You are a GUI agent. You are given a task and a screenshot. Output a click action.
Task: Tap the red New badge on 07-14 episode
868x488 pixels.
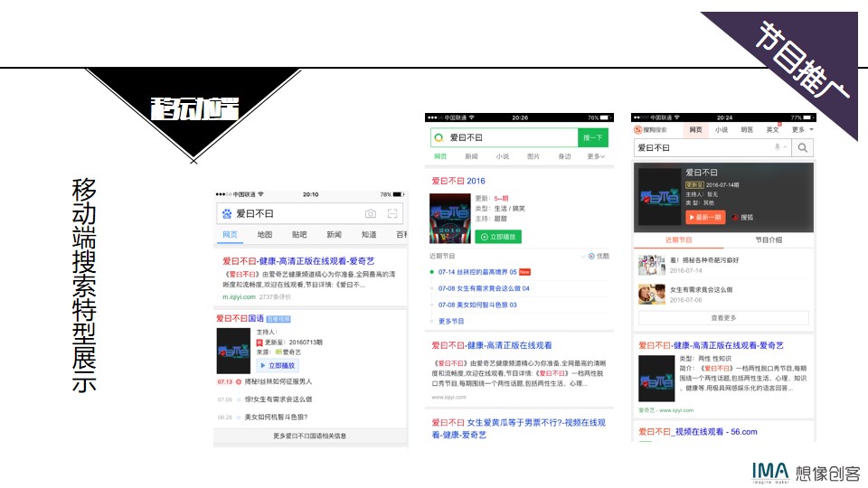pyautogui.click(x=524, y=272)
